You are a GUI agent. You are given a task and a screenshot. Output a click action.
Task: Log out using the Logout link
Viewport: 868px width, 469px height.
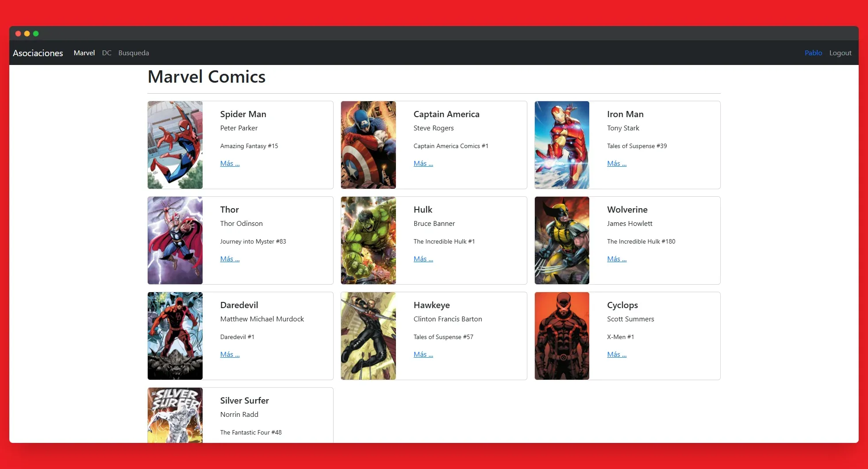point(840,53)
